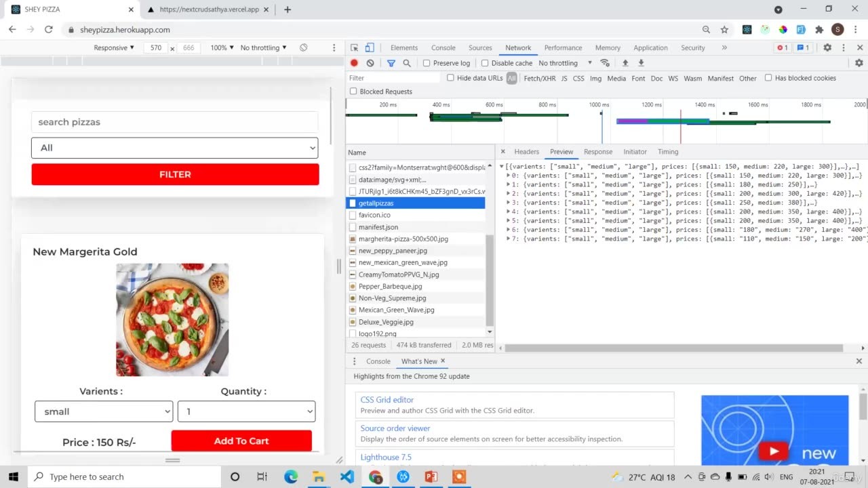Screen dimensions: 868x488
Task: Open the Varients small dropdown
Action: (104, 411)
